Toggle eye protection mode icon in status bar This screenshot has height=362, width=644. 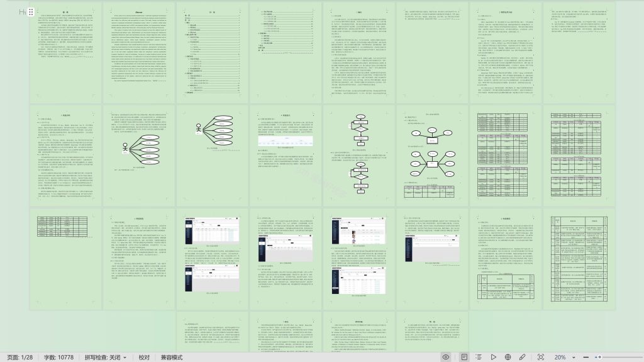[446, 357]
